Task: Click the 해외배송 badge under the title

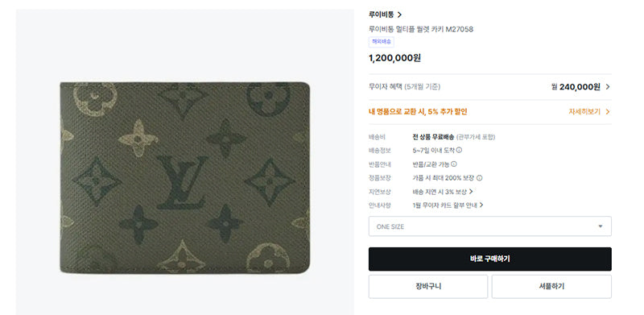Action: [x=381, y=42]
